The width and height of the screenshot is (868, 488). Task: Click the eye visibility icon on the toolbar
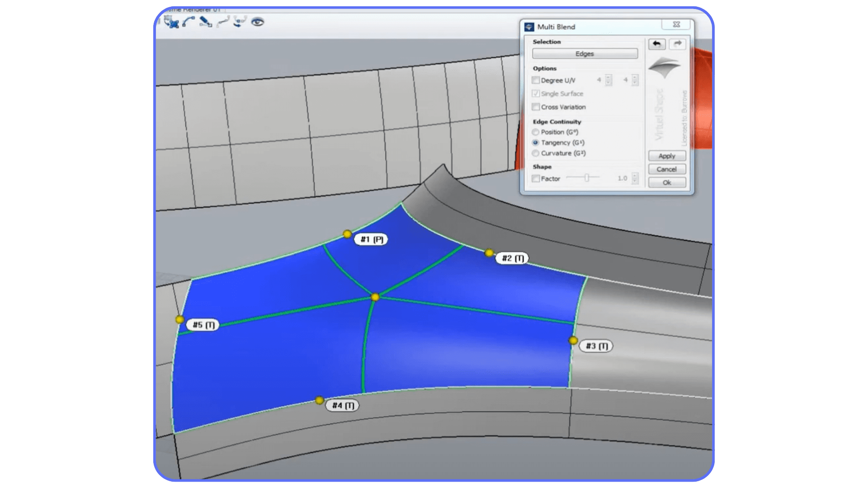coord(257,22)
